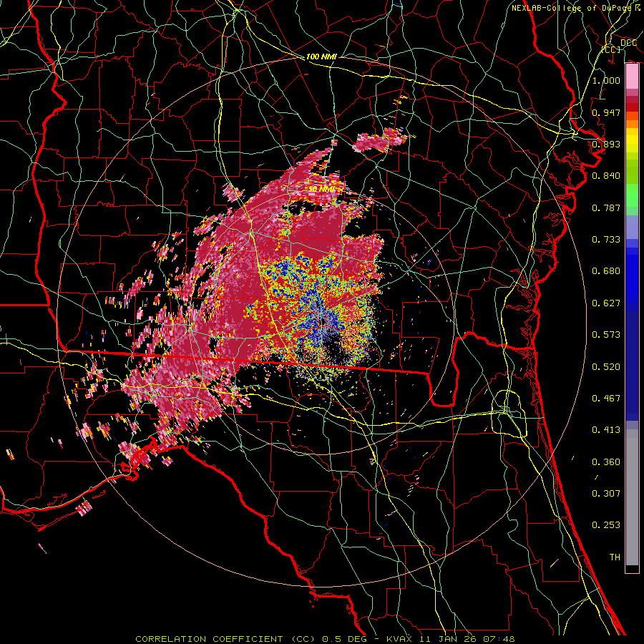Click the 0.520 legend value
The height and width of the screenshot is (644, 644).
click(606, 367)
